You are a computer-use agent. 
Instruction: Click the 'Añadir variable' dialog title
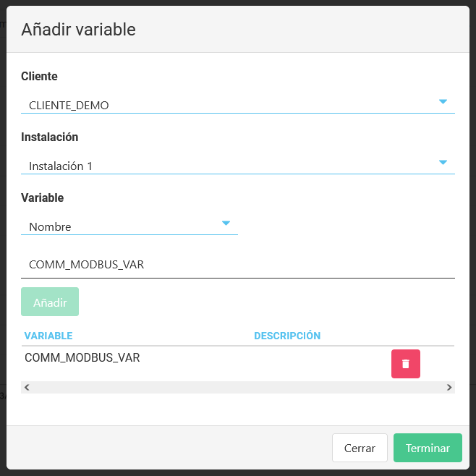pos(78,30)
